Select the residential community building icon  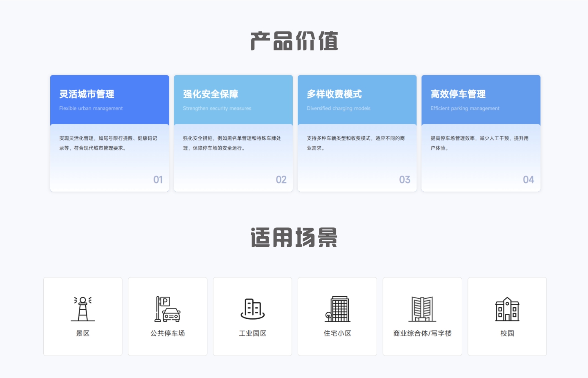click(337, 309)
